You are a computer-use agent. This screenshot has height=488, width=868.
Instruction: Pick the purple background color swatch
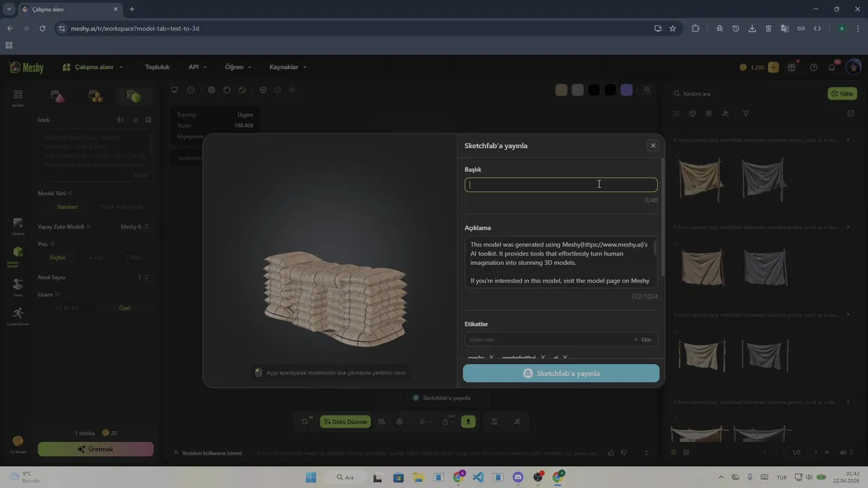click(x=627, y=90)
